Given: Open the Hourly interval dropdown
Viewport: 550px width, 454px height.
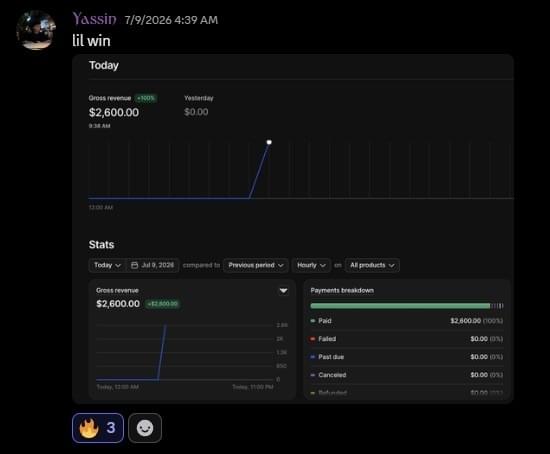Looking at the screenshot, I should coord(311,265).
